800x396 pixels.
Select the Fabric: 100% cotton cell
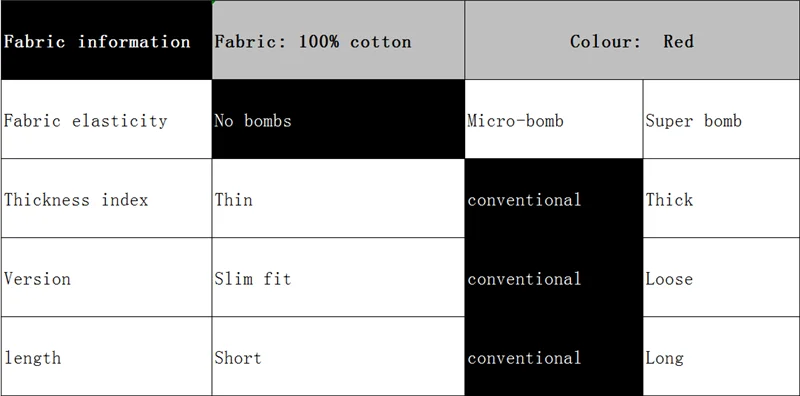338,40
